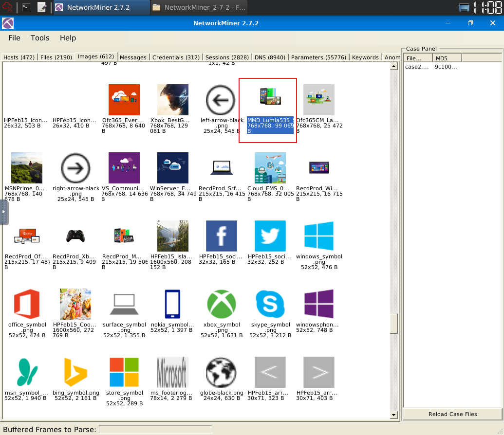
Task: Select HPFeb15_icon 26x32, 410 B item
Action: click(74, 123)
